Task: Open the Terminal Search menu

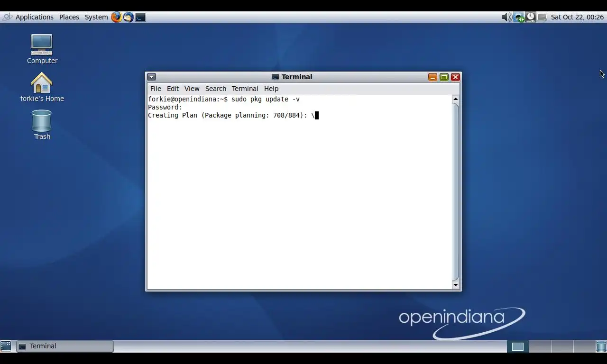Action: point(216,89)
